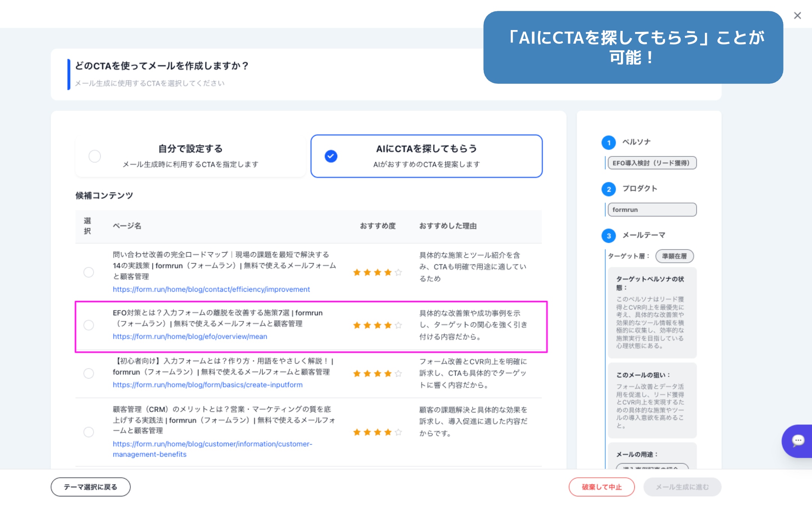The height and width of the screenshot is (506, 812).
Task: Pick the 【初心者向け】入力フォームとは row radio
Action: 89,373
